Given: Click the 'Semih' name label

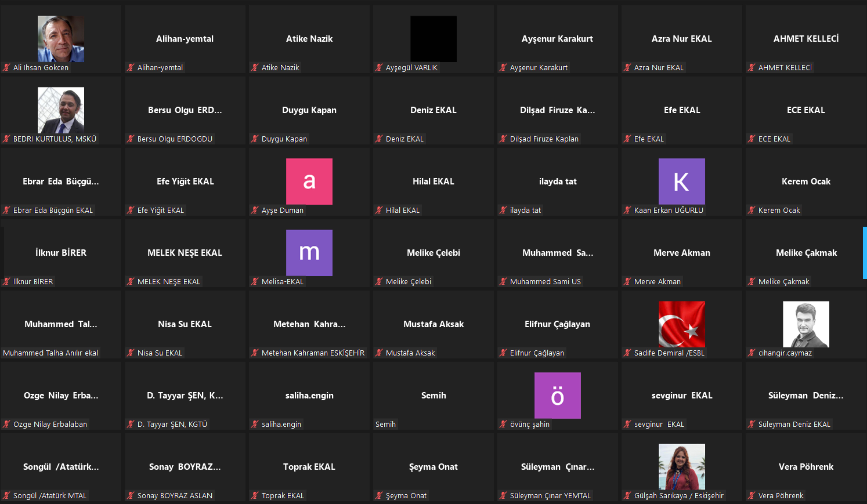Looking at the screenshot, I should (385, 424).
